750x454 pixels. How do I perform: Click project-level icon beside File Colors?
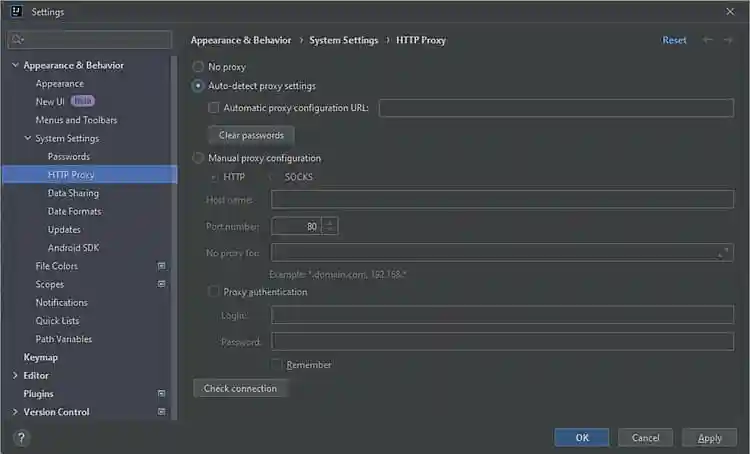(x=162, y=266)
